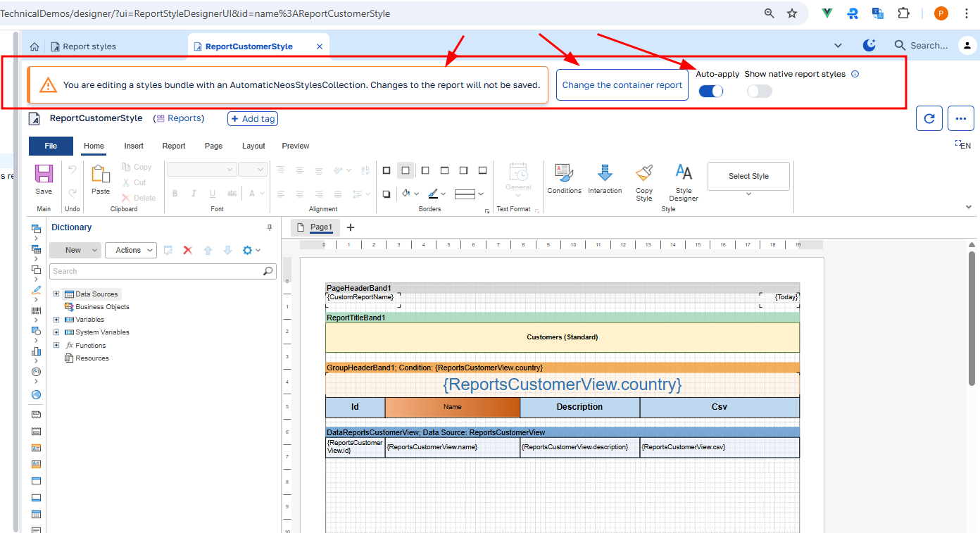This screenshot has width=980, height=533.
Task: Click Change the container report button
Action: point(622,85)
